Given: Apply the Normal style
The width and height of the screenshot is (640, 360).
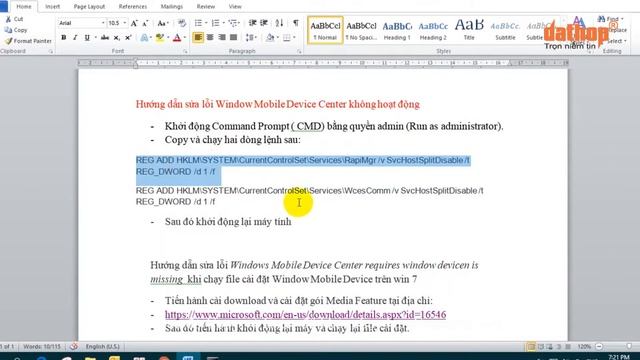Looking at the screenshot, I should (x=325, y=30).
